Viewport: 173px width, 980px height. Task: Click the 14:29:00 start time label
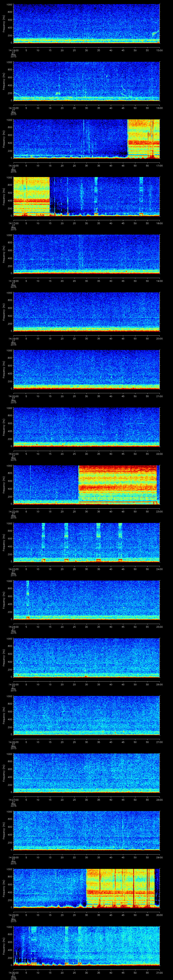[13, 915]
